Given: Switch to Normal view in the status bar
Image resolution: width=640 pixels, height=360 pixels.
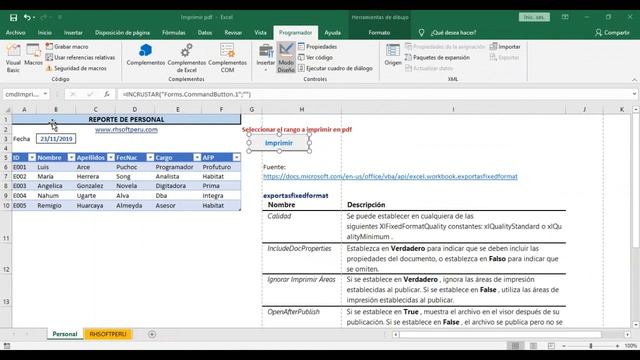Looking at the screenshot, I should click(x=516, y=346).
